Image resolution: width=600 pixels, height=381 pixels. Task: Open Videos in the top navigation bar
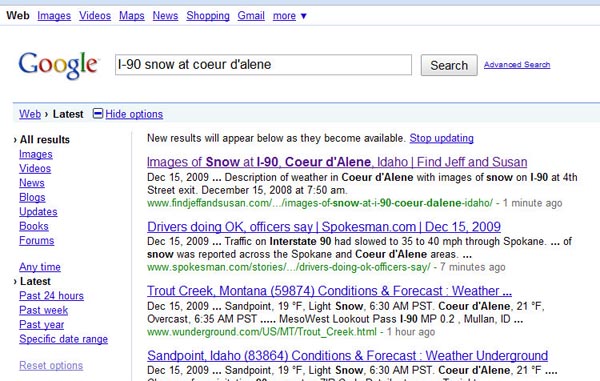95,16
